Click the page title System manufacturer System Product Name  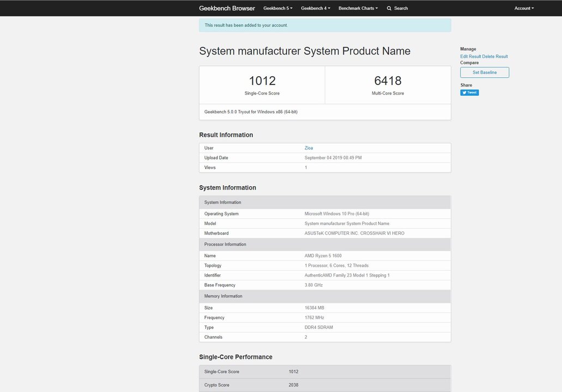[305, 51]
